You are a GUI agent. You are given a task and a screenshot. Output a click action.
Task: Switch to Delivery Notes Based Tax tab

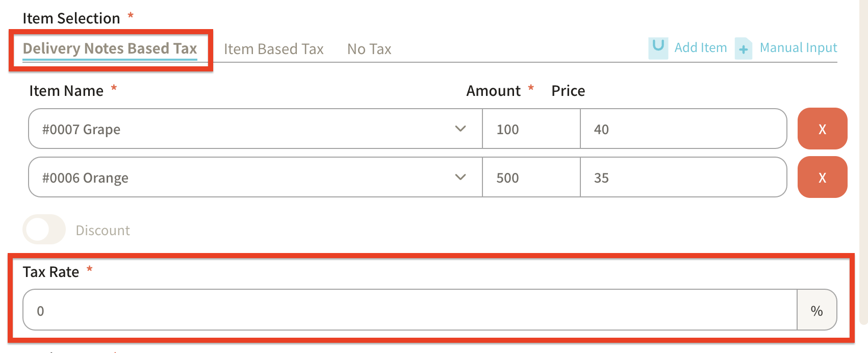(110, 48)
